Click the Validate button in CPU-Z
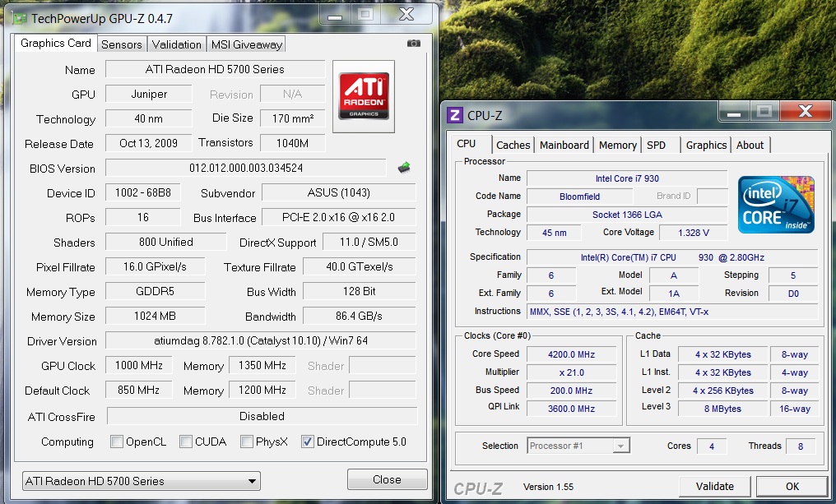 pos(714,487)
